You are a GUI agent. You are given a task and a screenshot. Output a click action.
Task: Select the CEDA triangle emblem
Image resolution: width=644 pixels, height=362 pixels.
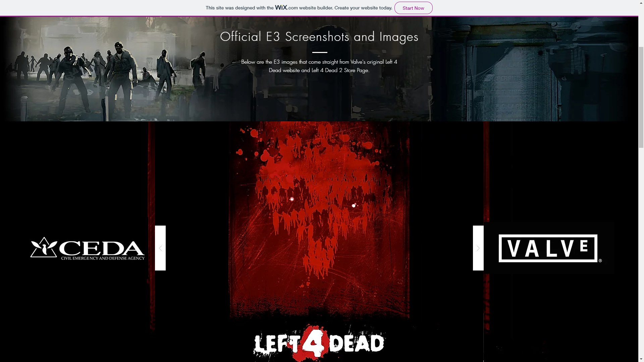tap(44, 247)
